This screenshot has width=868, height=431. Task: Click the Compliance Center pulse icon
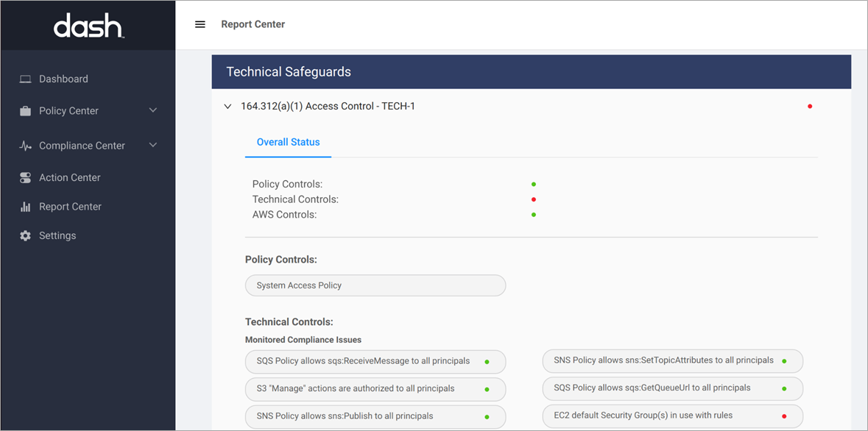[x=25, y=146]
